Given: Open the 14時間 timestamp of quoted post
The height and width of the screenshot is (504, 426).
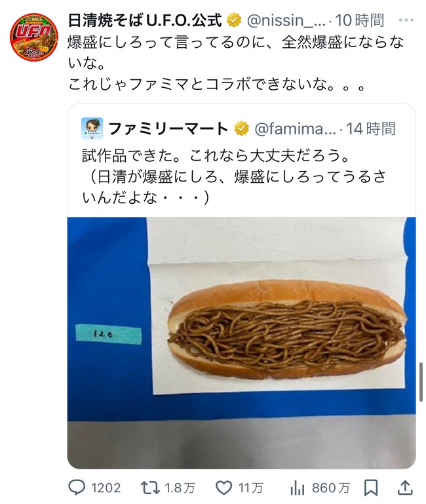Looking at the screenshot, I should pyautogui.click(x=371, y=129).
